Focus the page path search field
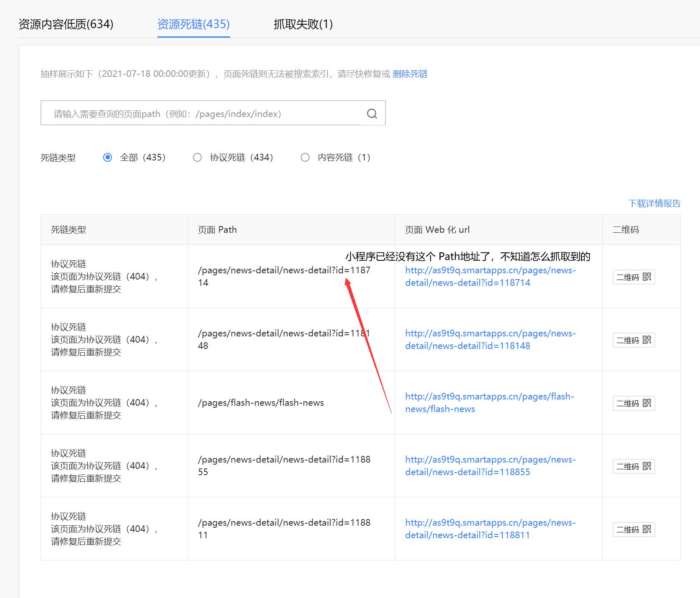 (x=200, y=113)
